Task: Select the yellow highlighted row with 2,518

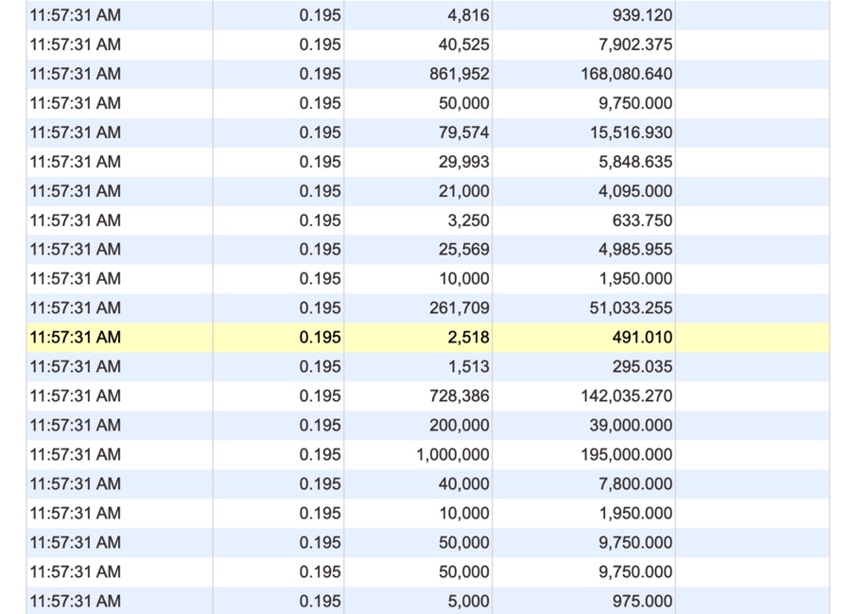Action: [427, 338]
